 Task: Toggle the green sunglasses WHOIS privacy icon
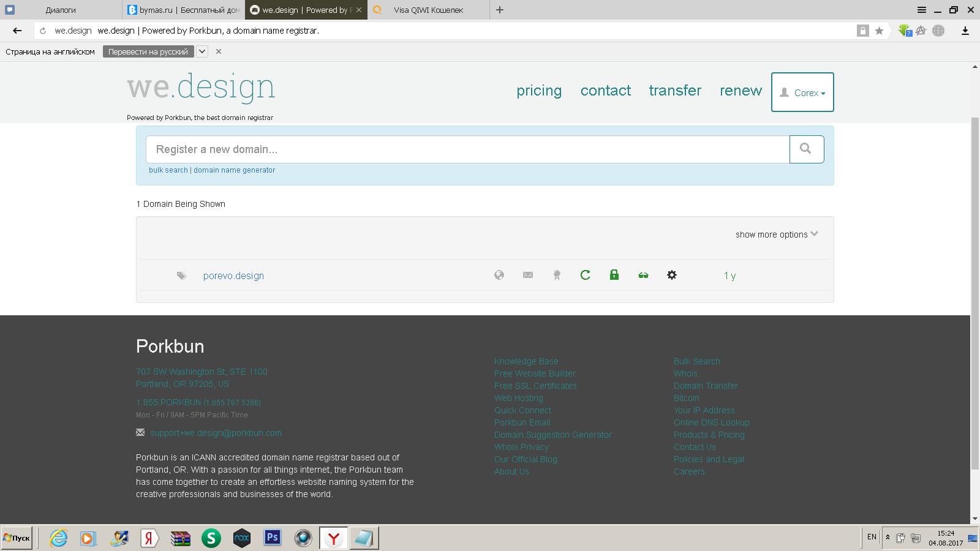click(643, 275)
